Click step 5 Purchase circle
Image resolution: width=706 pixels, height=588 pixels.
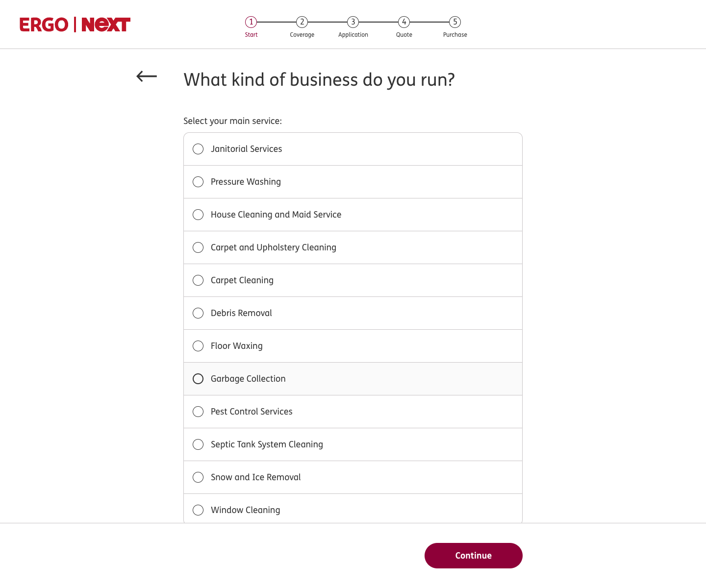454,22
